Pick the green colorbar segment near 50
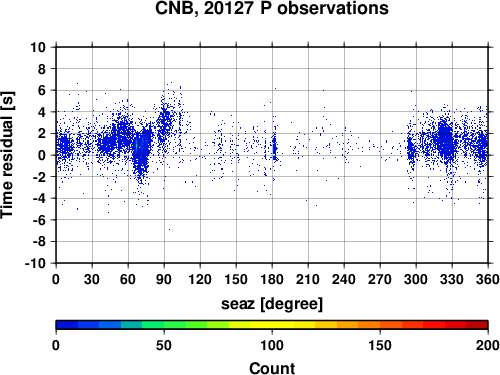Image resolution: width=500 pixels, height=375 pixels. (164, 325)
